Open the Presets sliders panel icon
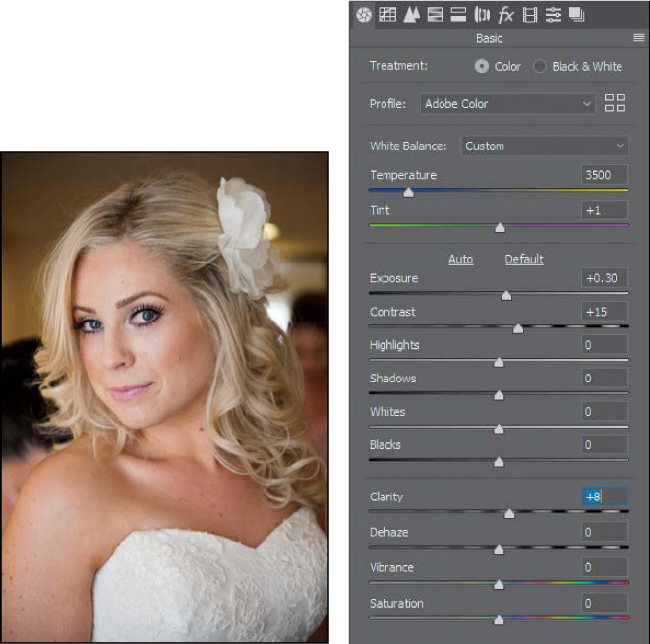 554,15
